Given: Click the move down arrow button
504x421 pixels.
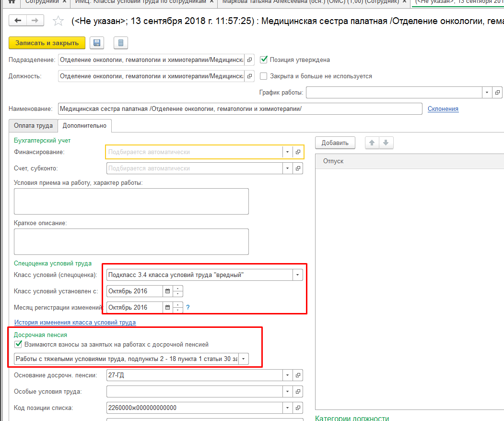Looking at the screenshot, I should 386,143.
